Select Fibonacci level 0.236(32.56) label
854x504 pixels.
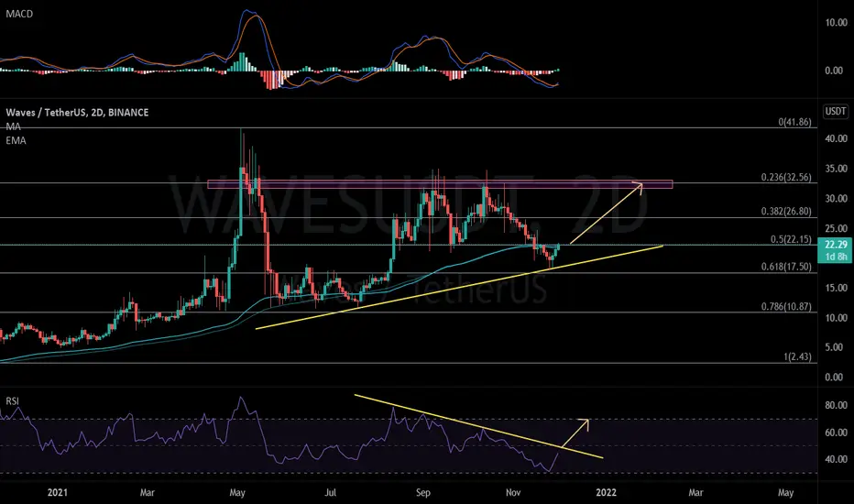(x=786, y=177)
